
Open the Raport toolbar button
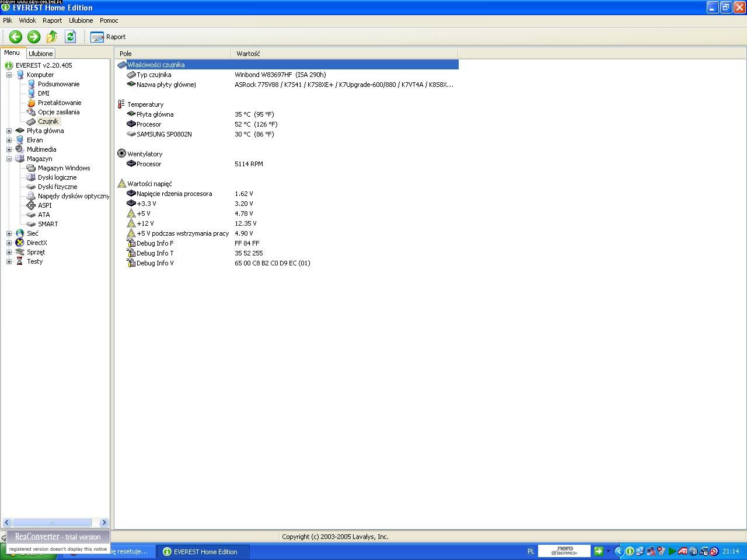click(x=109, y=37)
